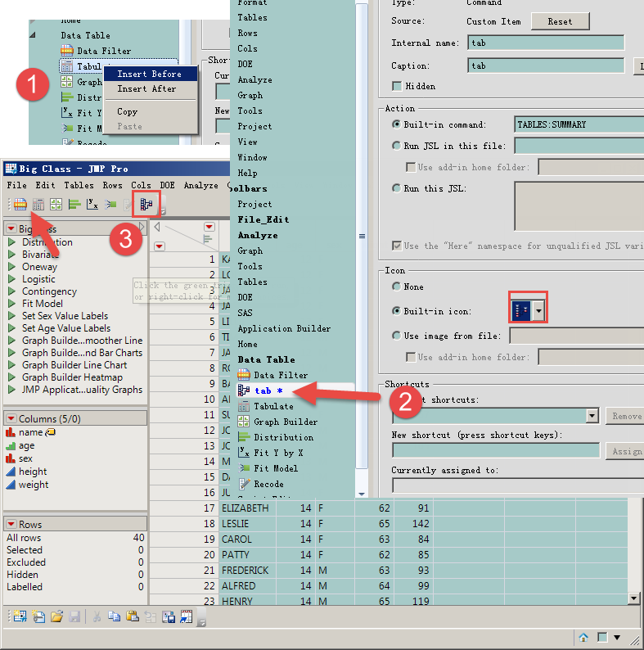Image resolution: width=644 pixels, height=650 pixels.
Task: Toggle the window checkbox in status bar
Action: coord(602,637)
